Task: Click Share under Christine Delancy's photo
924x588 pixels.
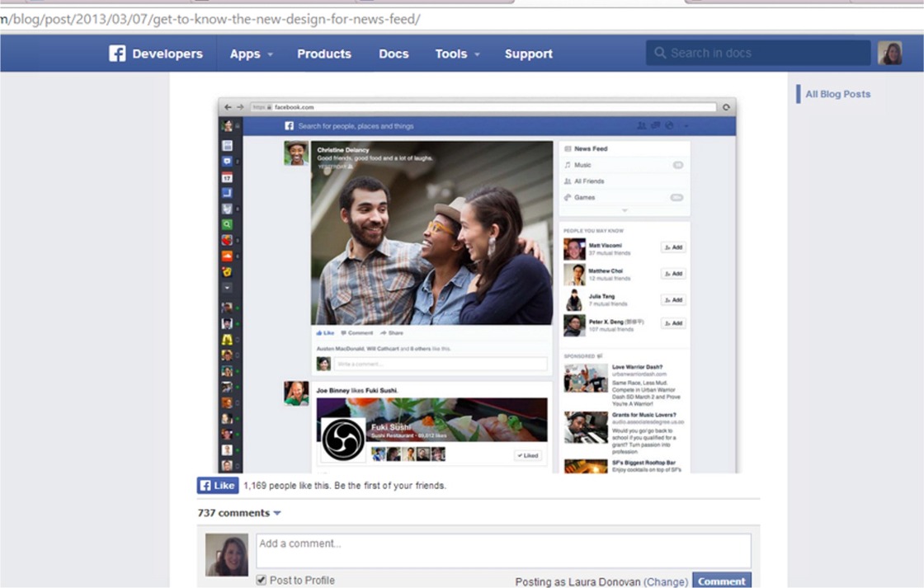Action: [393, 333]
